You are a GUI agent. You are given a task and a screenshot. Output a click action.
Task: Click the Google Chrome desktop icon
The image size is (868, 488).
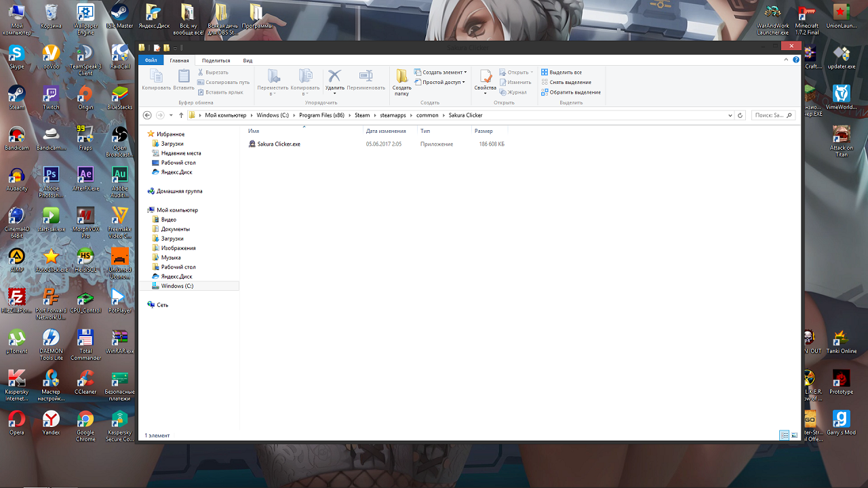tap(85, 425)
